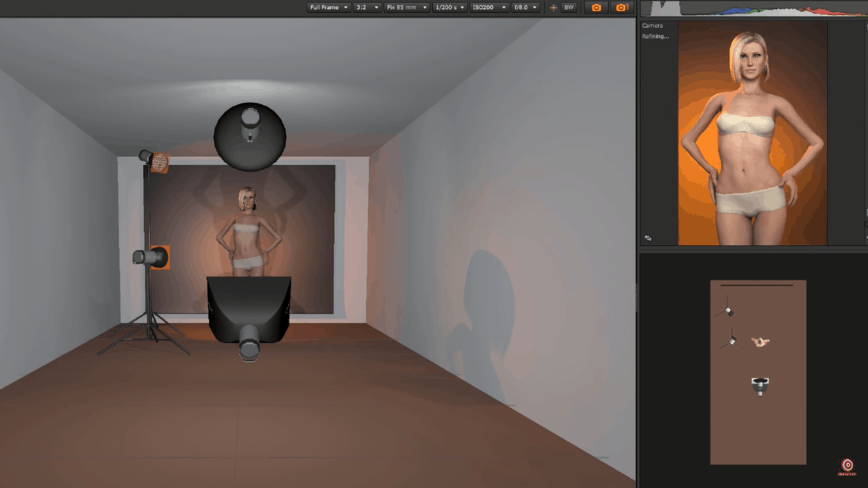
Task: Click the lower strobe head on the light stand
Action: point(151,257)
